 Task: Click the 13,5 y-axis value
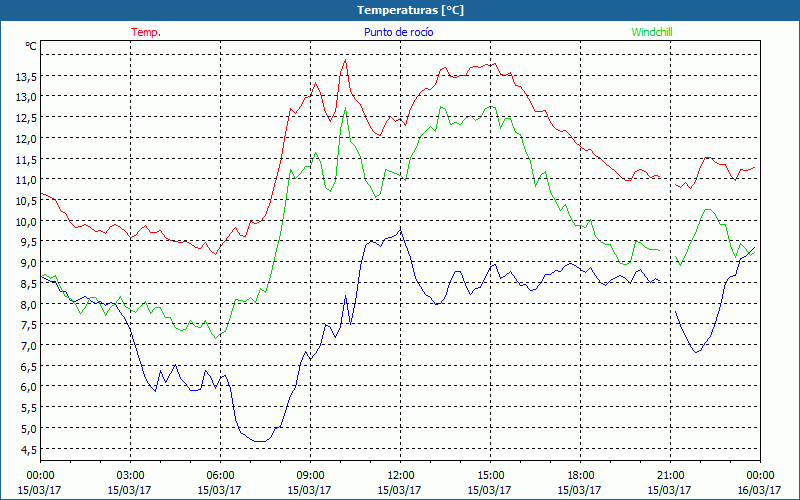[26, 77]
